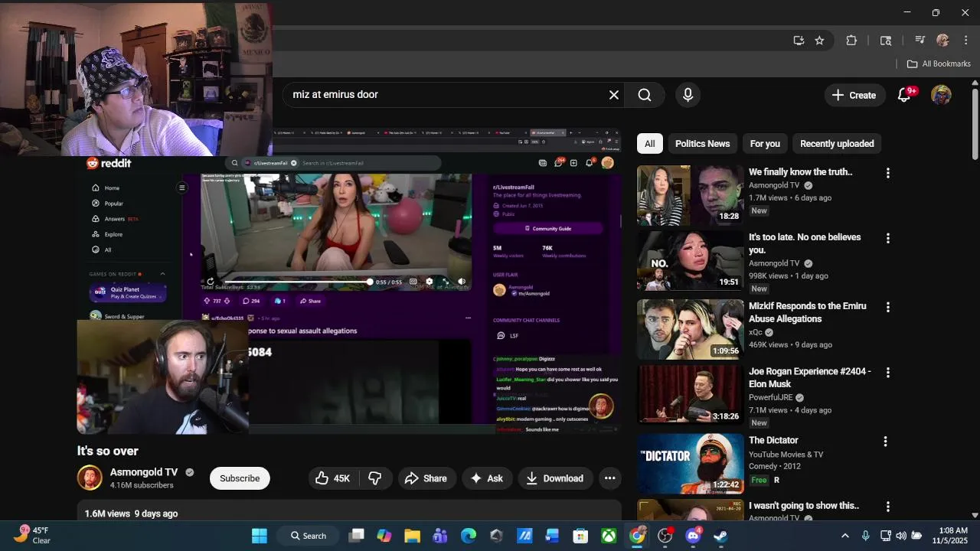Open Chrome profile avatar

coord(942,41)
